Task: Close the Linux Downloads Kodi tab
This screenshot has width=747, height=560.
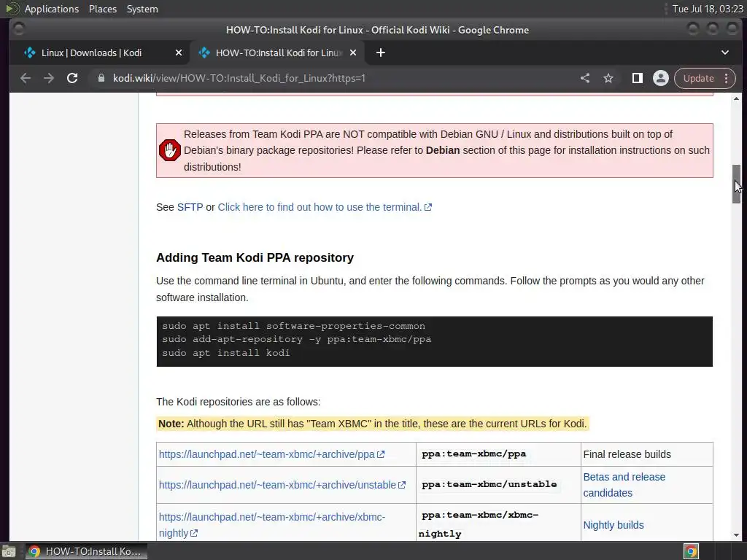Action: [179, 52]
